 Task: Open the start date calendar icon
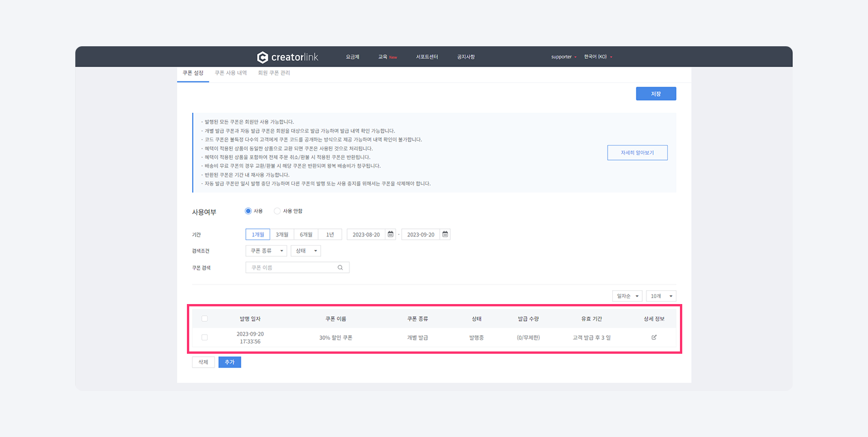(x=391, y=235)
